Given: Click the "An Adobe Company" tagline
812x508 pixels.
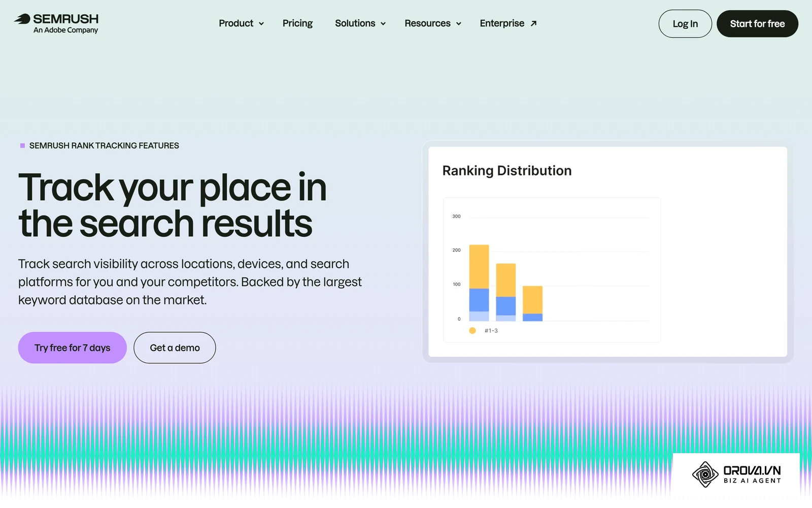Looking at the screenshot, I should point(65,30).
